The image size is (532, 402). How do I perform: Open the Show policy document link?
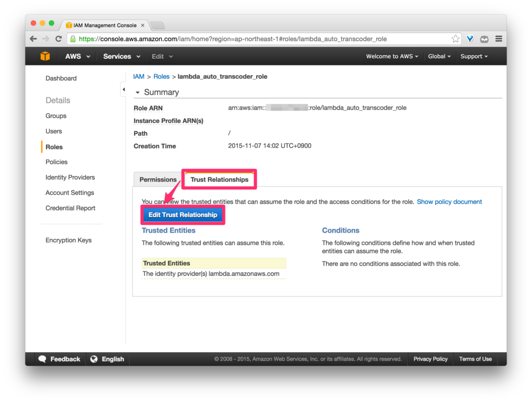pyautogui.click(x=449, y=202)
